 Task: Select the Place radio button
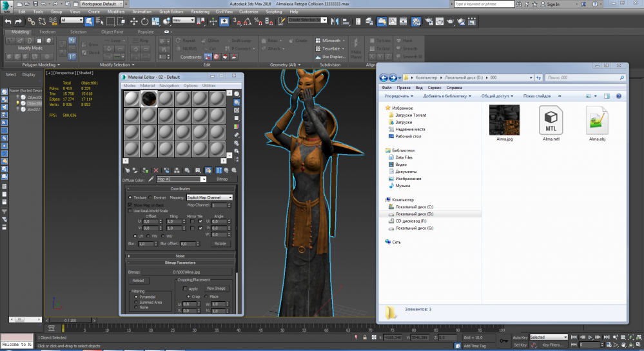206,296
